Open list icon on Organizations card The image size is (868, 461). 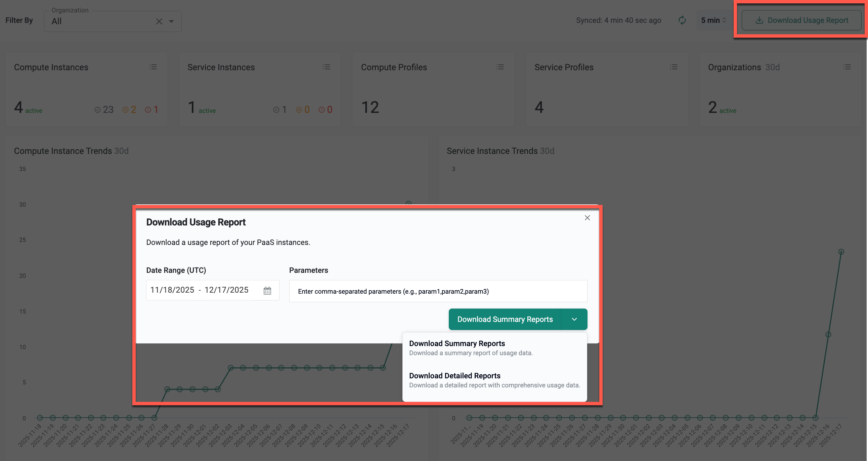847,67
